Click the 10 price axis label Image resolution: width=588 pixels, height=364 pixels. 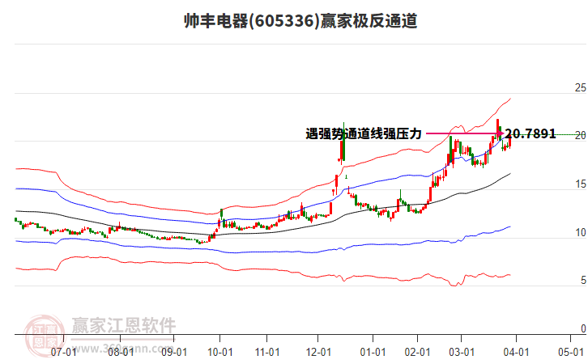[581, 233]
